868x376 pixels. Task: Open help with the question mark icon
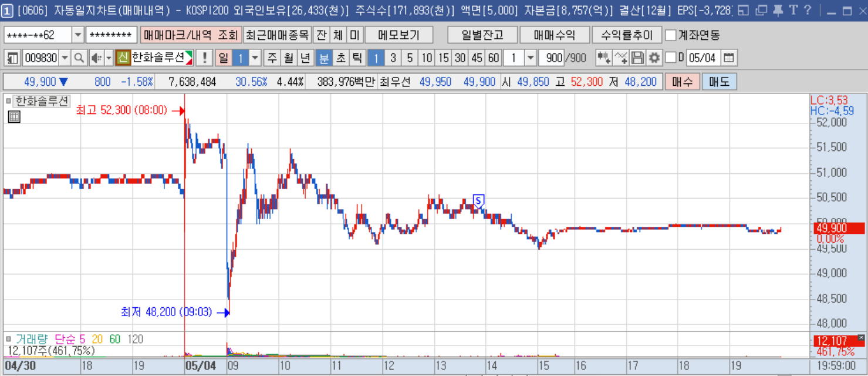coord(808,10)
